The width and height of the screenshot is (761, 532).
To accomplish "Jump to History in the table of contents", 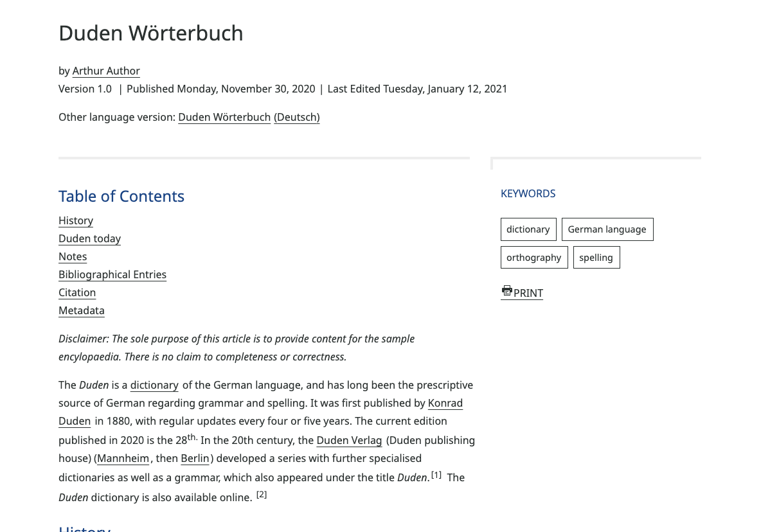I will click(x=76, y=220).
